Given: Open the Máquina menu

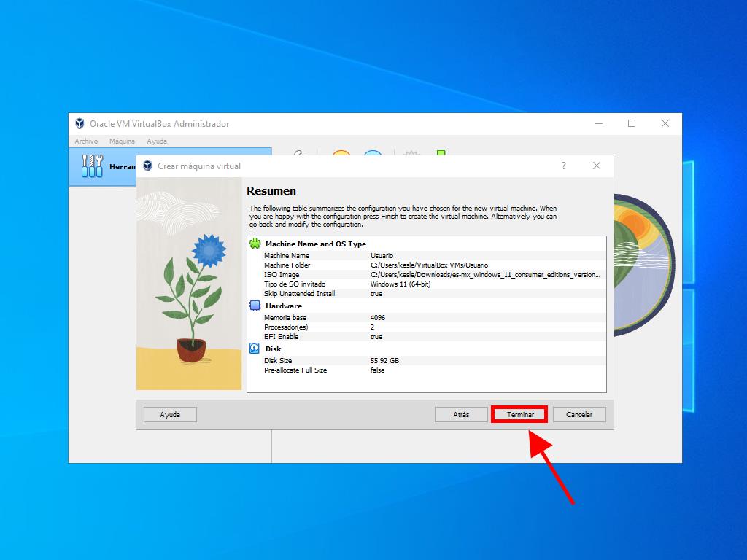Looking at the screenshot, I should [122, 141].
